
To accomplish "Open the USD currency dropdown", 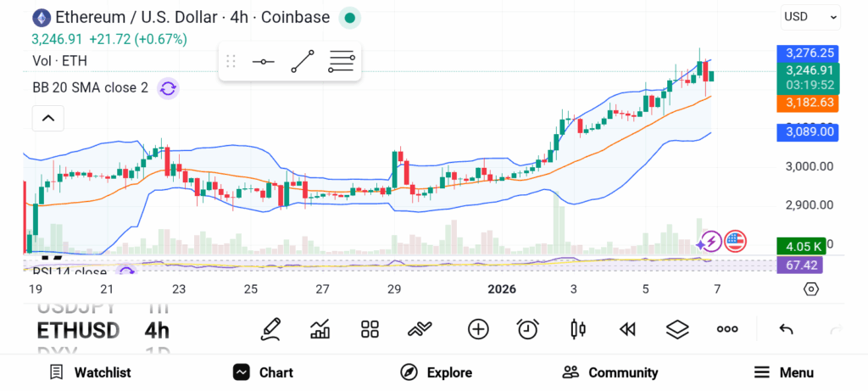I will (810, 16).
